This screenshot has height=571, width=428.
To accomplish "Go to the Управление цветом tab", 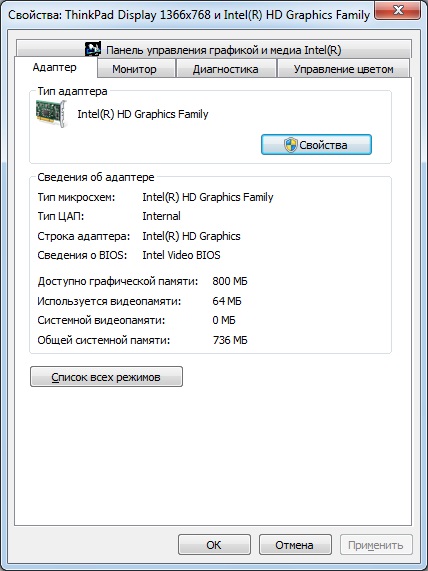I will pos(343,69).
